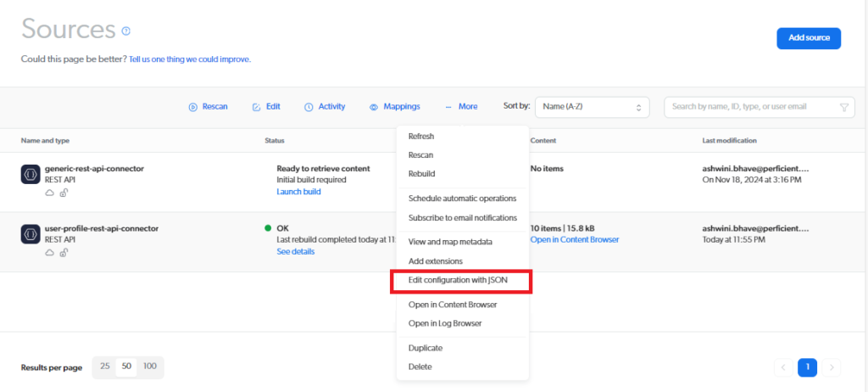Image resolution: width=868 pixels, height=392 pixels.
Task: Click the generic-rest-api-connector source icon
Action: 30,174
